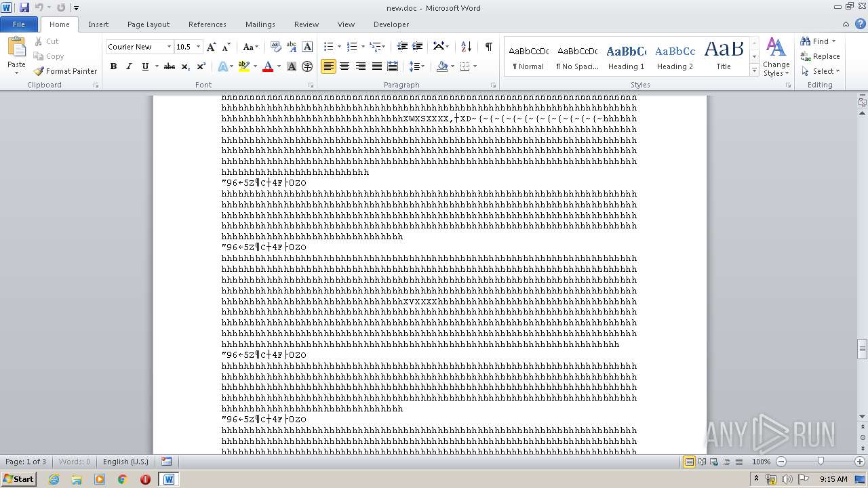Click Font Color red swatch
Viewport: 868px width, 488px height.
coord(268,66)
